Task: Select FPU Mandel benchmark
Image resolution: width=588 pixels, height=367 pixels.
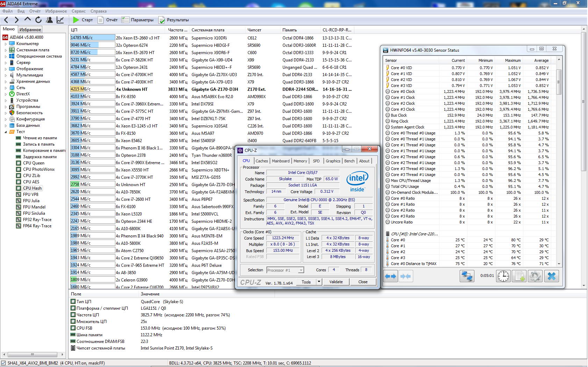Action: (34, 207)
